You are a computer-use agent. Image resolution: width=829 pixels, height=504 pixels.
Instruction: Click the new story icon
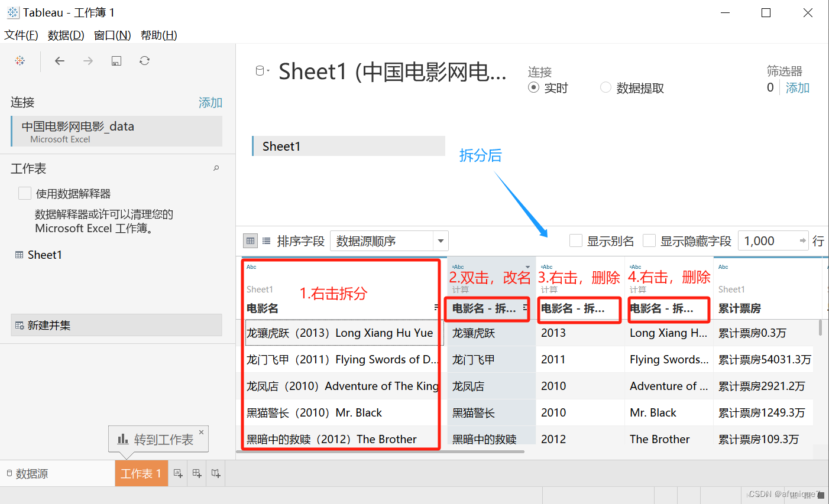[216, 473]
